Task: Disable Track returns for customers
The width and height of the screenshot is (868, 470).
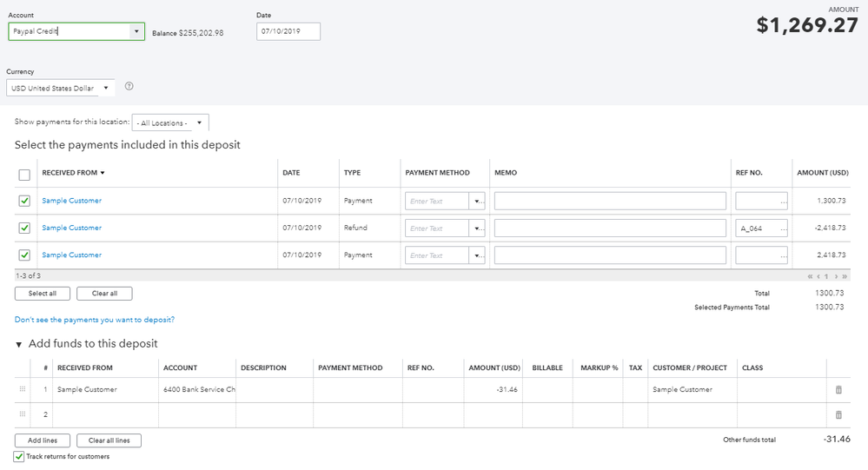Action: pos(19,456)
